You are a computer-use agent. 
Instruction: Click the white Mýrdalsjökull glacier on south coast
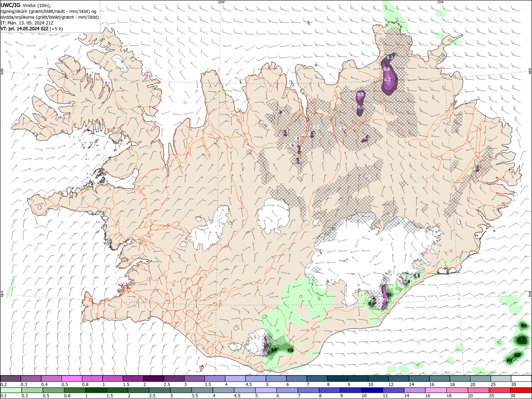click(256, 343)
